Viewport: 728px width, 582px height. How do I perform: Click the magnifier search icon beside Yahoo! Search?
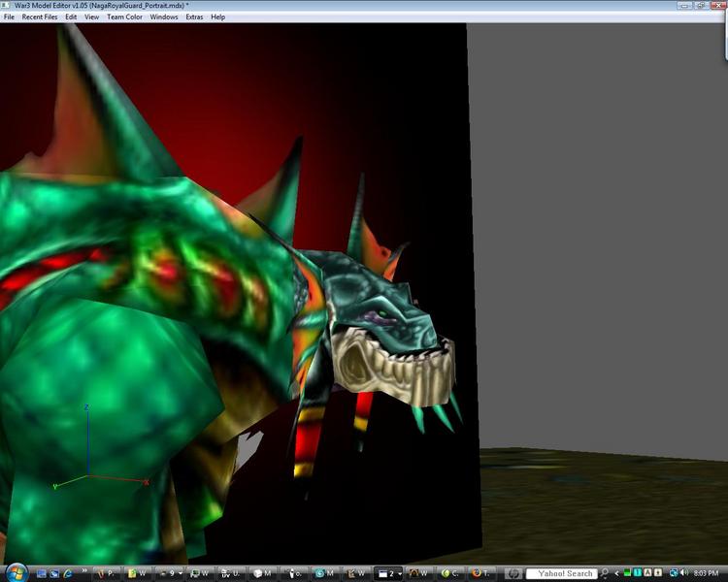(x=605, y=573)
